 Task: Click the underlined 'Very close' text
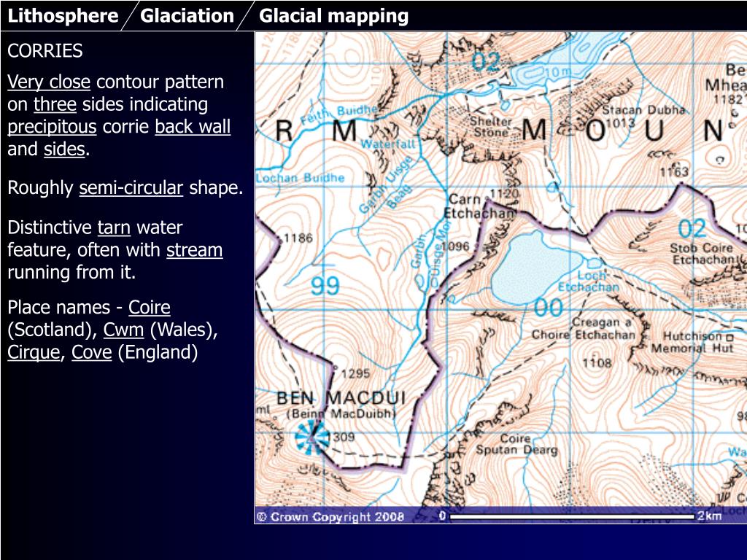49,82
